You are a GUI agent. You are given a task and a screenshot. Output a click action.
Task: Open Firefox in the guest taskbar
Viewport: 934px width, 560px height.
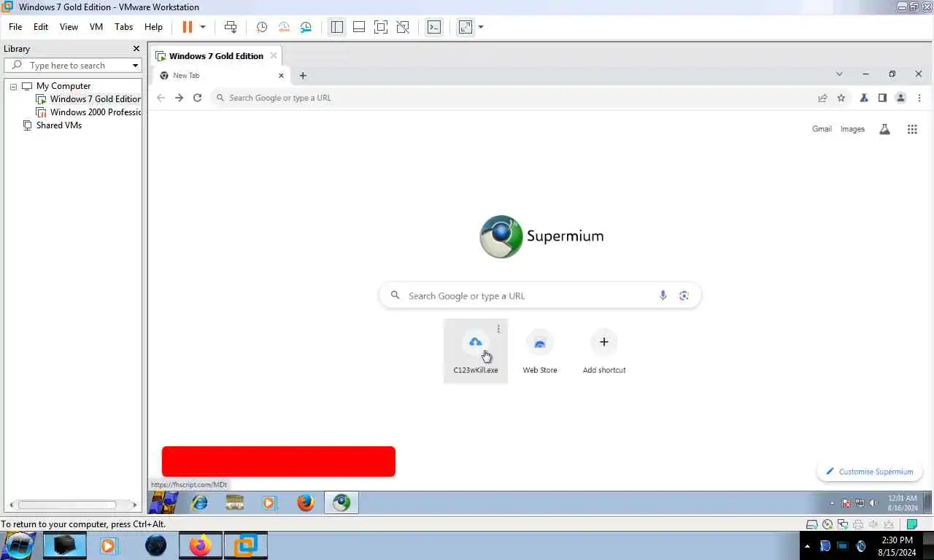point(306,502)
